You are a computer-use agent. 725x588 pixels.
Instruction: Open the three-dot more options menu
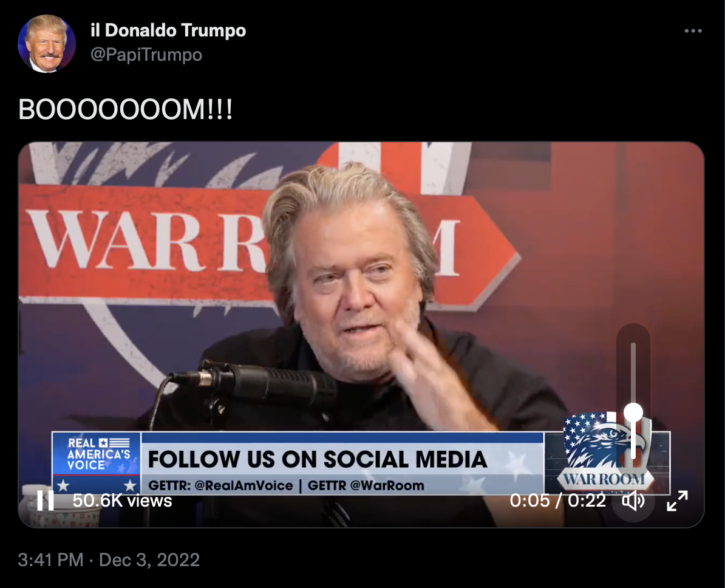click(693, 30)
